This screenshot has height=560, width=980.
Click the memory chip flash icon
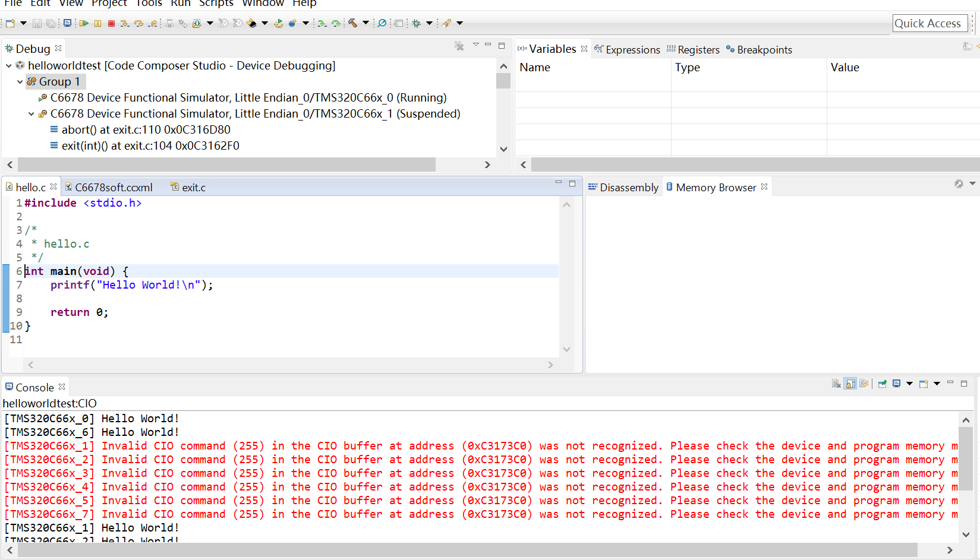(x=252, y=23)
